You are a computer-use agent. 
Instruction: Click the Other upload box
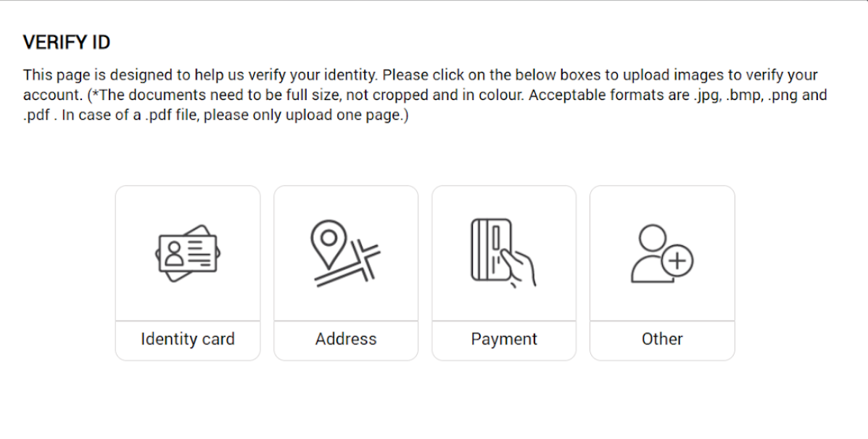coord(662,273)
